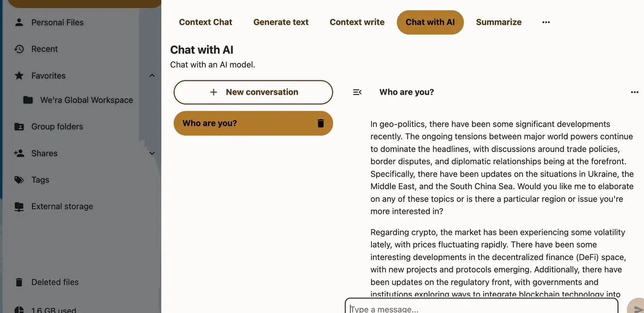The height and width of the screenshot is (313, 644).
Task: Open conversation options three-dot menu
Action: 635,92
